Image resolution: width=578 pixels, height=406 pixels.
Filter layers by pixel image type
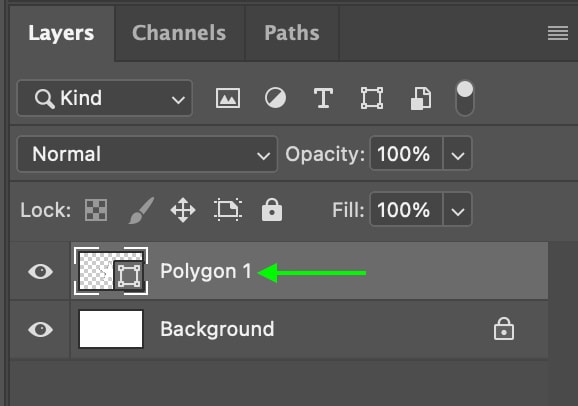[227, 98]
